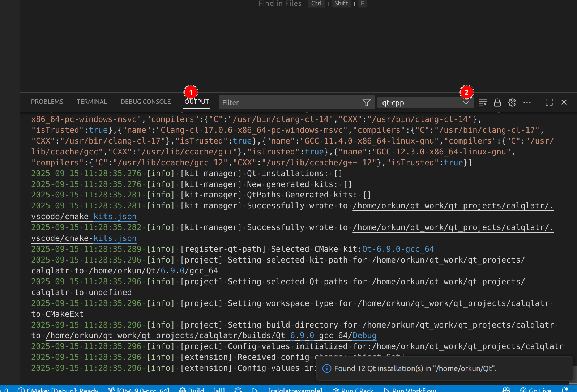
Task: Click the Build button in the status bar
Action: [x=192, y=389]
